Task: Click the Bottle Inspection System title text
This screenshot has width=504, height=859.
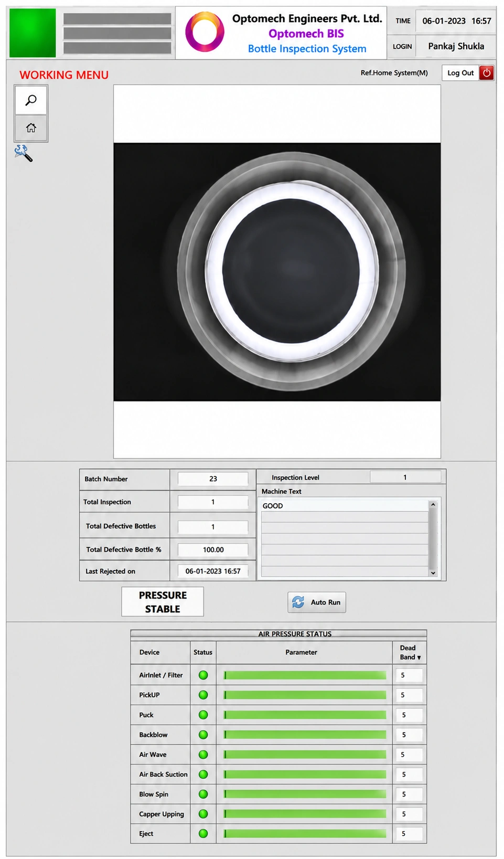Action: coord(307,49)
